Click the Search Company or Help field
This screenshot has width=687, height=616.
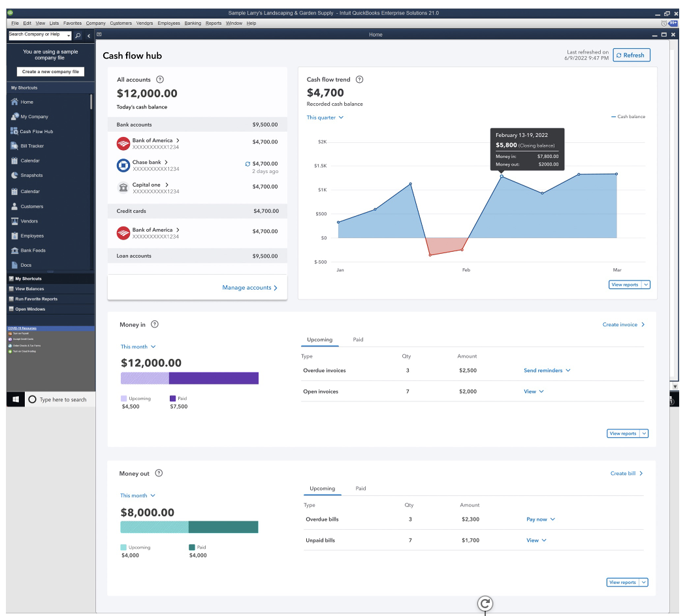[38, 35]
